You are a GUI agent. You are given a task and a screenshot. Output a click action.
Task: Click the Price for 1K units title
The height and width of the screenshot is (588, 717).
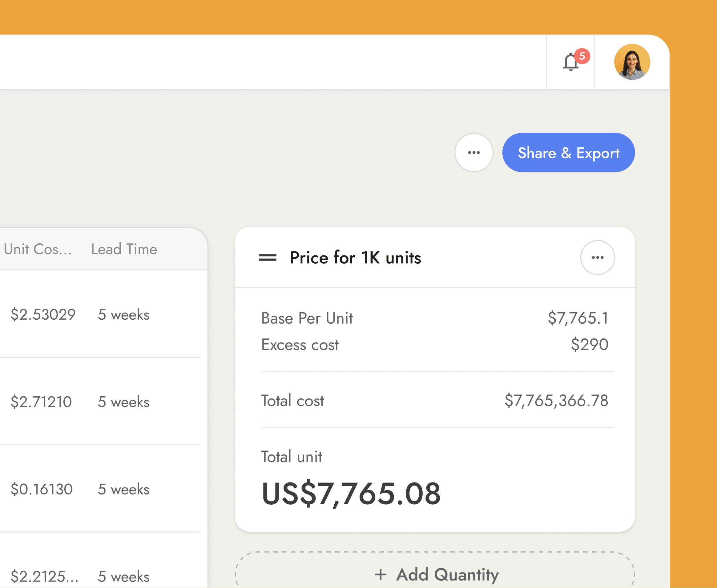tap(356, 258)
